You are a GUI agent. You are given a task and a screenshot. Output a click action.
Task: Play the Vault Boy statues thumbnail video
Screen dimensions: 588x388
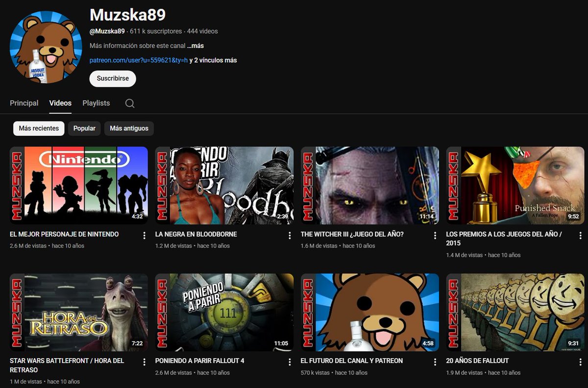tap(515, 312)
